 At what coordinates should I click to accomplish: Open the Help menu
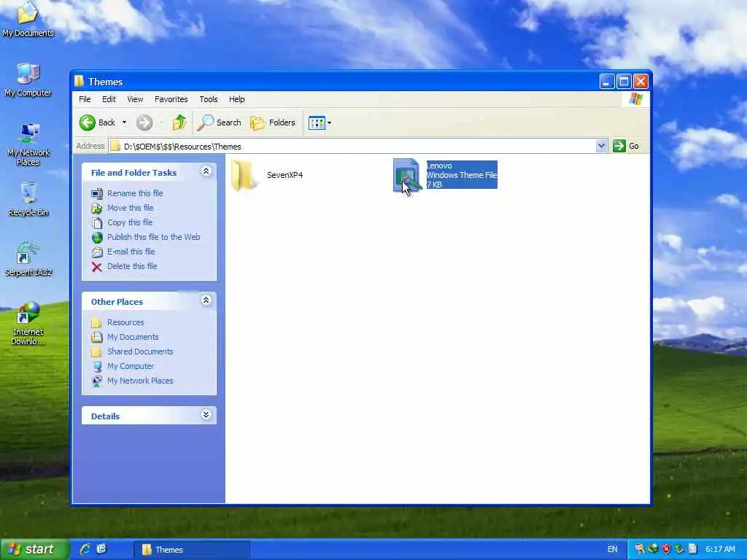[237, 99]
